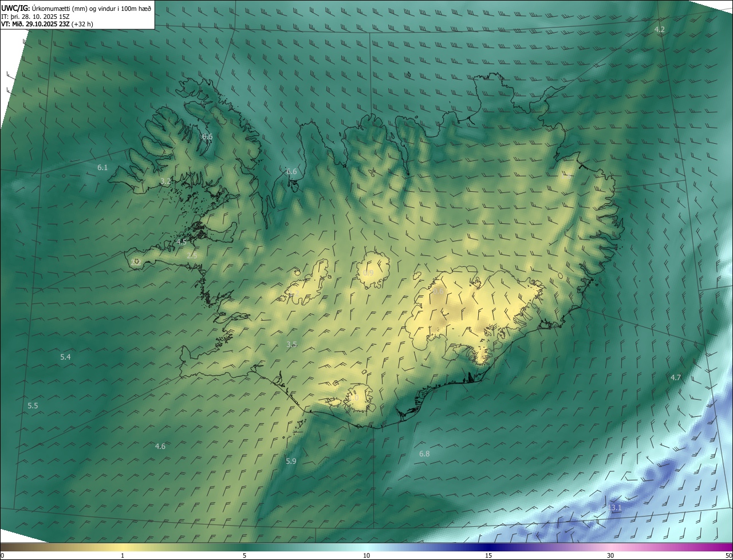This screenshot has width=733, height=560.
Task: Click the 4.5 value label
Action: [x=181, y=242]
